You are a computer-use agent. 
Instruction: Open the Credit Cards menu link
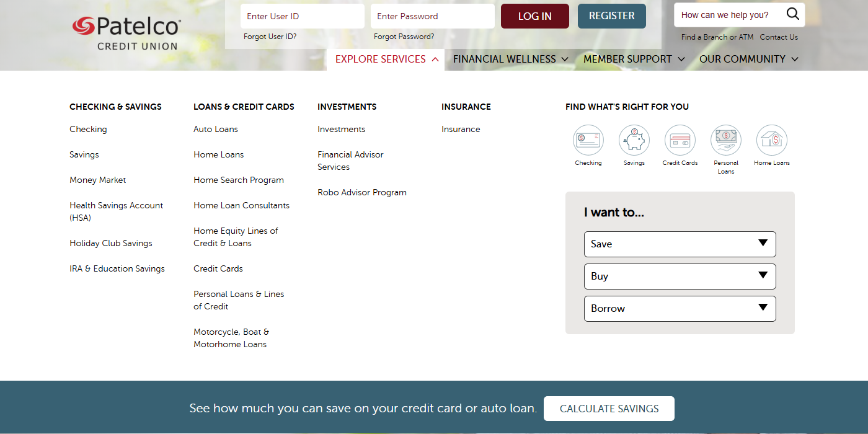click(218, 268)
